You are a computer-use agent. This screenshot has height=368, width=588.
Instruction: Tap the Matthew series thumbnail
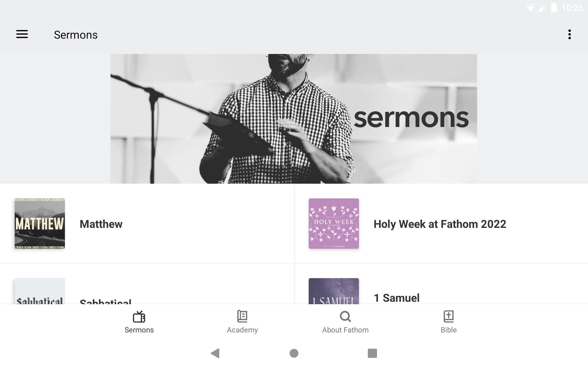coord(40,224)
